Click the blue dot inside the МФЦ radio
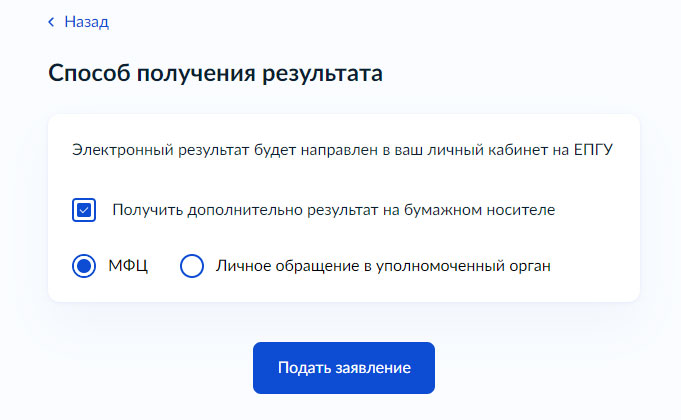 pos(84,266)
